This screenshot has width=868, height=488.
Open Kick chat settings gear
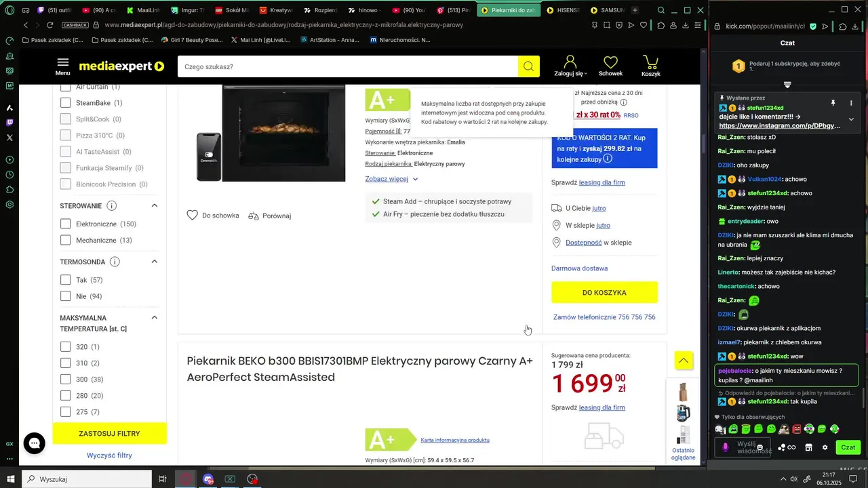click(825, 447)
